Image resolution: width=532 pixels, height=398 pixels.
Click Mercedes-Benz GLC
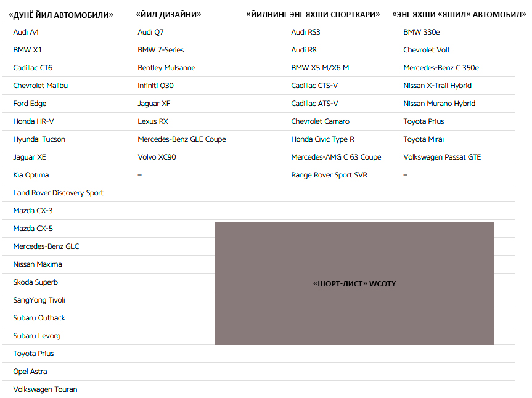(x=46, y=246)
